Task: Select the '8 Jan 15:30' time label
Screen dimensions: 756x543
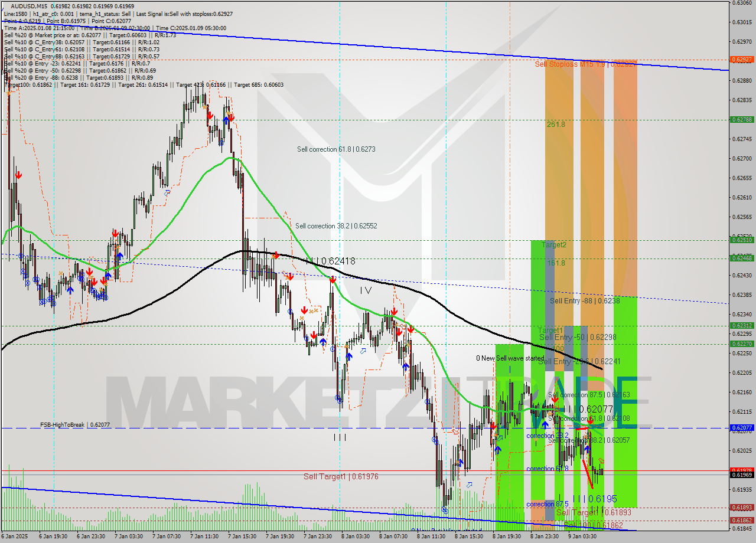Action: pos(468,537)
